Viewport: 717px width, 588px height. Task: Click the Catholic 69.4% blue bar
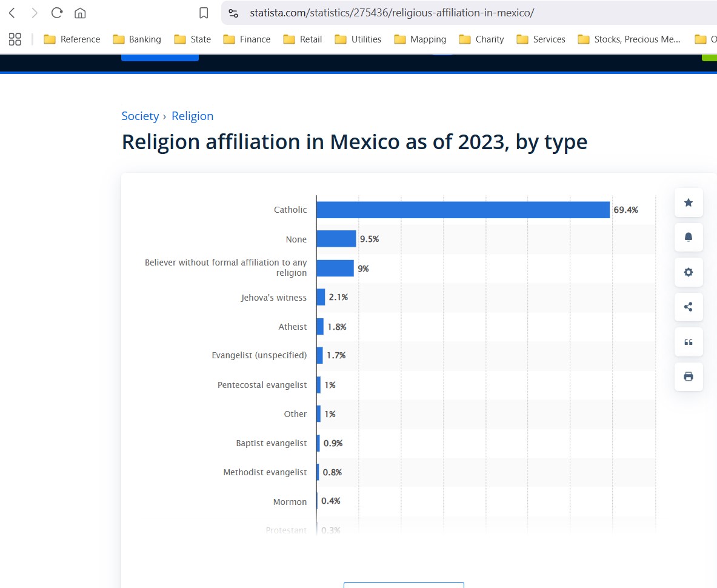tap(463, 210)
